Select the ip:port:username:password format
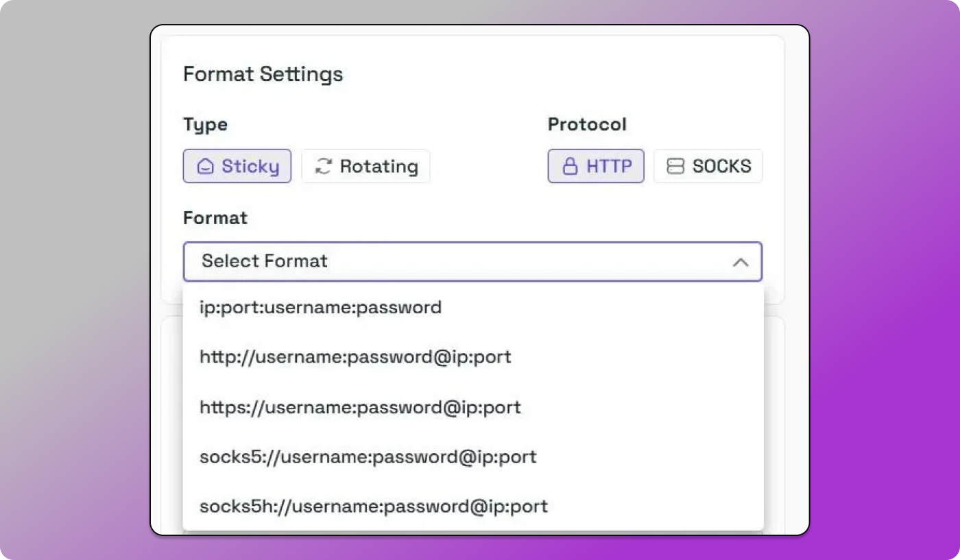Viewport: 960px width, 560px height. pos(320,307)
